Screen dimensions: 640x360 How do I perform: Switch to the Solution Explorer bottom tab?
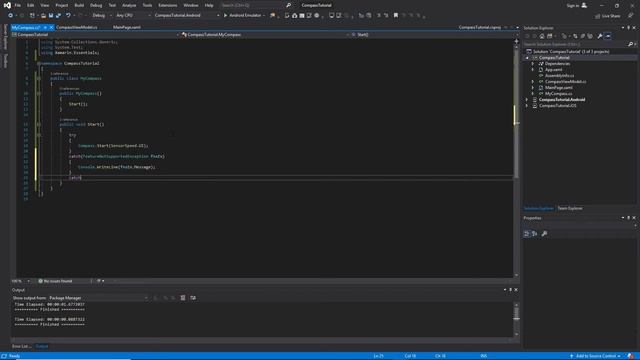point(538,209)
